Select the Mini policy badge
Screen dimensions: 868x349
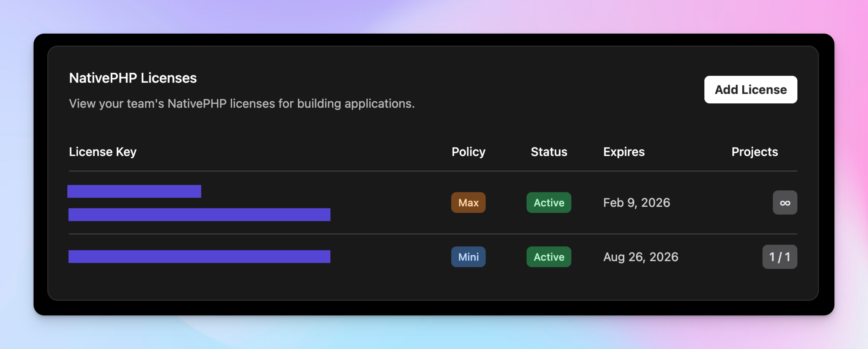pyautogui.click(x=468, y=257)
